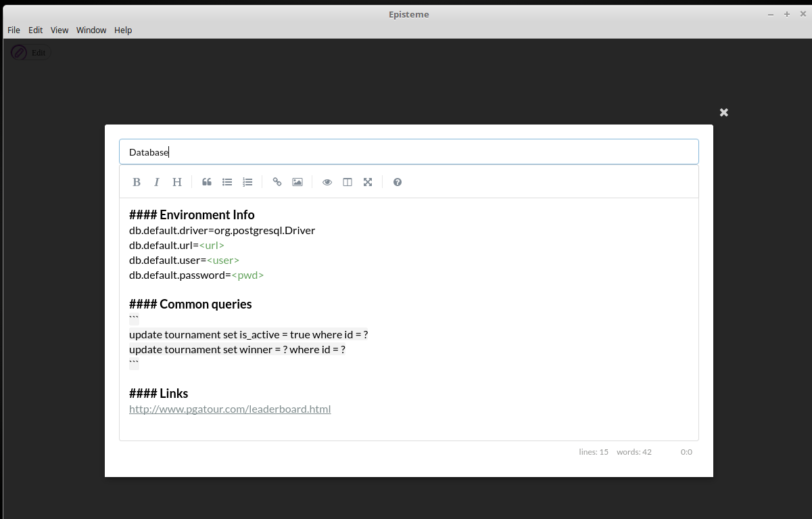Create a numbered ordered list
The image size is (812, 519).
click(247, 182)
